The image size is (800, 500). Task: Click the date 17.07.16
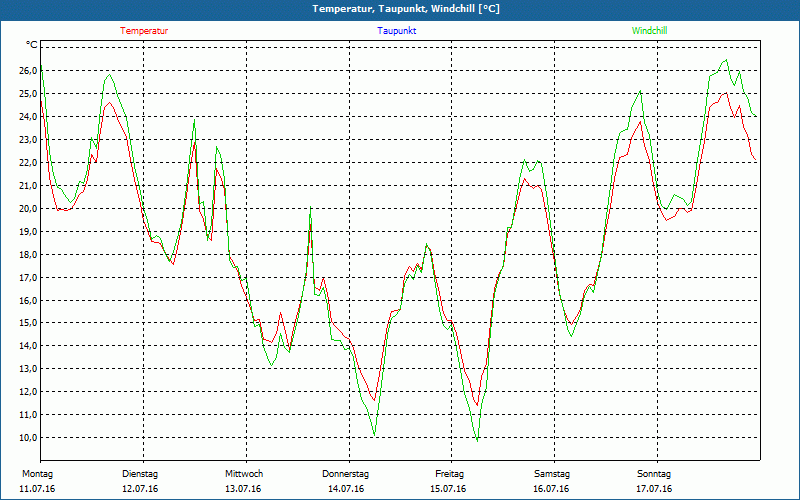pos(654,489)
